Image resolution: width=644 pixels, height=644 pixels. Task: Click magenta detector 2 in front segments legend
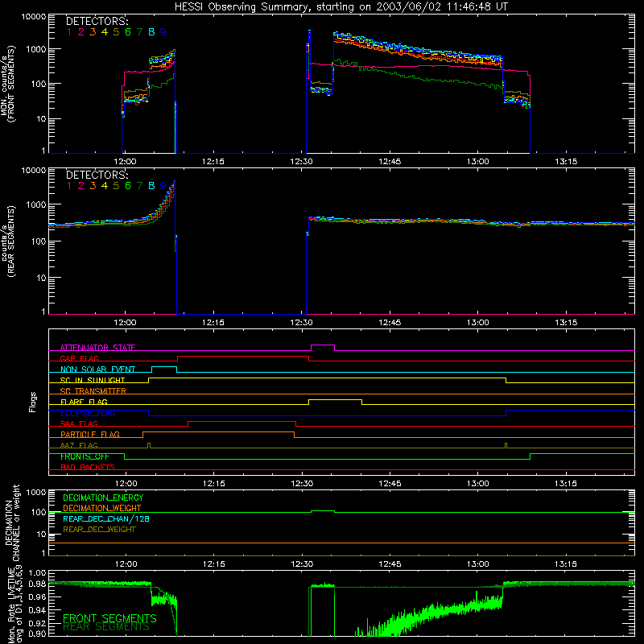(81, 32)
